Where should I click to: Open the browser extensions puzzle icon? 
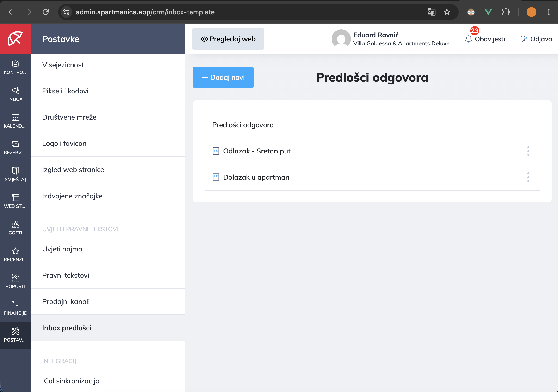pyautogui.click(x=506, y=12)
